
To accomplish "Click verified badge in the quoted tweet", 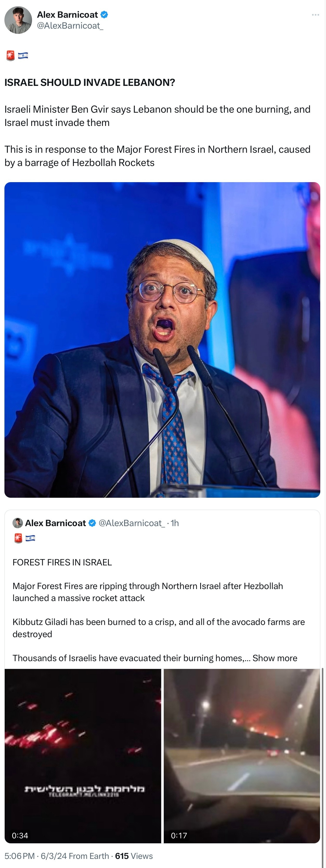I will point(92,523).
